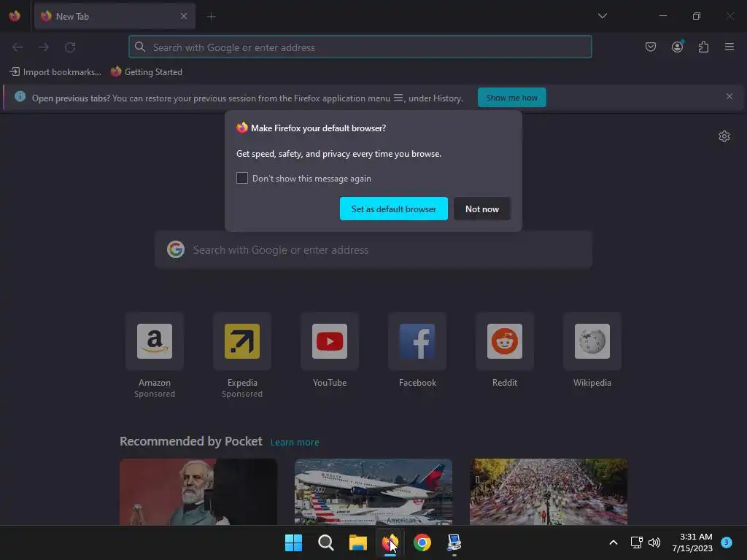Open Windows taskbar search
The height and width of the screenshot is (560, 747).
(x=326, y=542)
